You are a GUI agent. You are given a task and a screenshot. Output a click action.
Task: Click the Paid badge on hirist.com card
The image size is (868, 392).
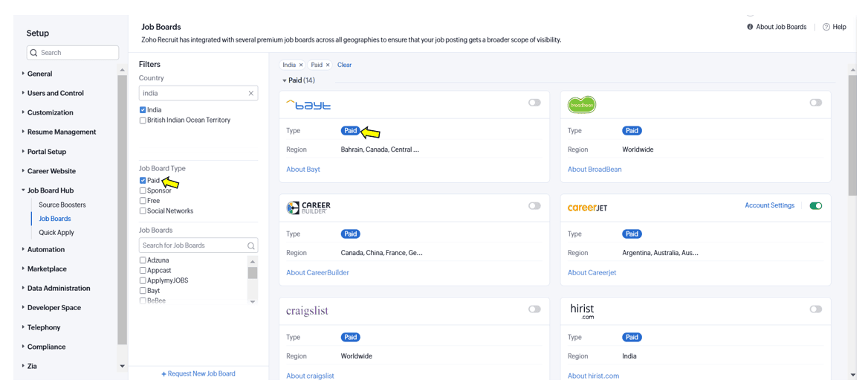point(632,337)
